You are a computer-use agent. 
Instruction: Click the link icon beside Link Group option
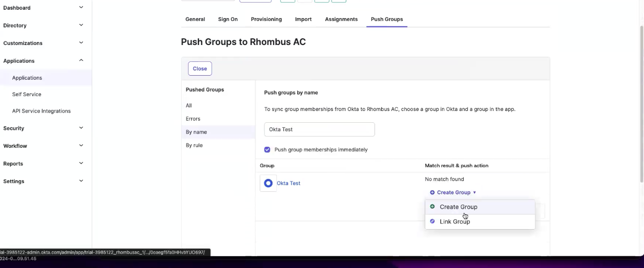432,221
